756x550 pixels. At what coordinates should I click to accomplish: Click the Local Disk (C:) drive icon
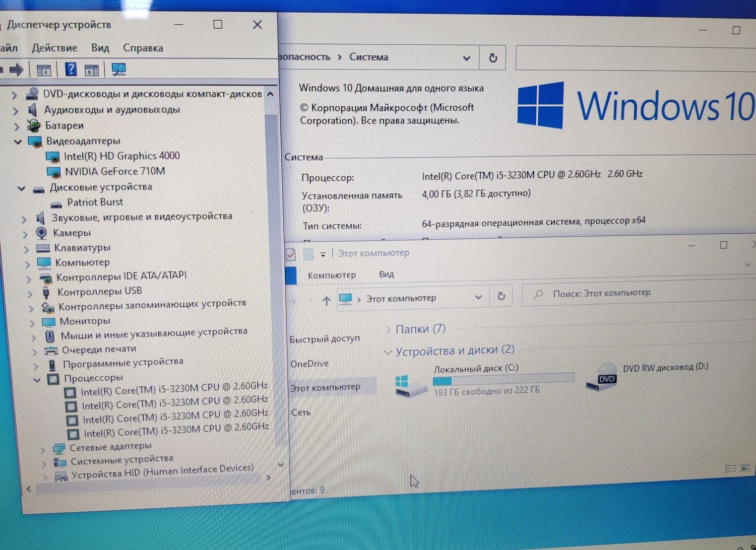tap(411, 387)
